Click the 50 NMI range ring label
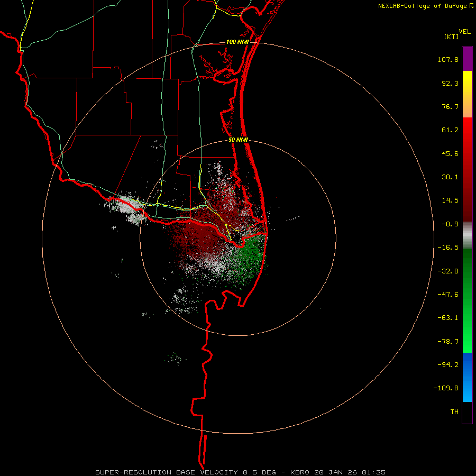Viewport: 476px width, 476px height. [x=239, y=140]
